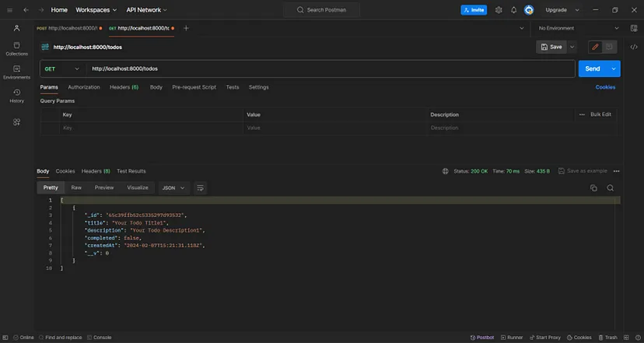
Task: Click the comment icon beside pencil
Action: [609, 47]
